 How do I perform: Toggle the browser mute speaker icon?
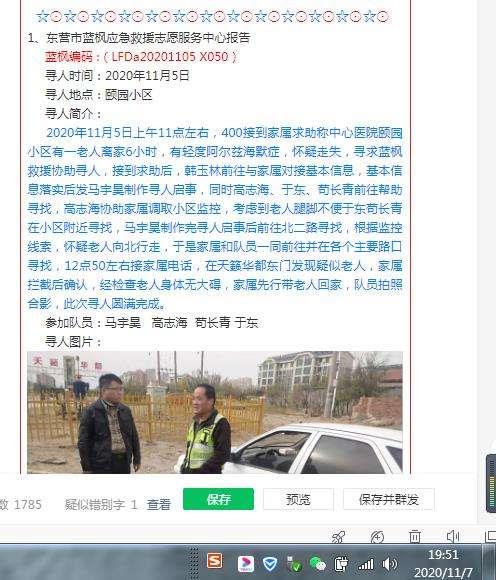pyautogui.click(x=453, y=536)
